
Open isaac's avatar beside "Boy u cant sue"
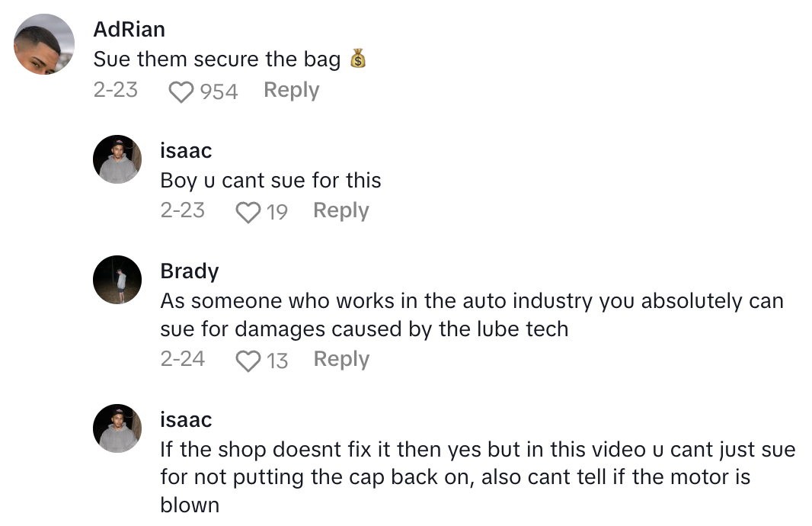point(117,159)
